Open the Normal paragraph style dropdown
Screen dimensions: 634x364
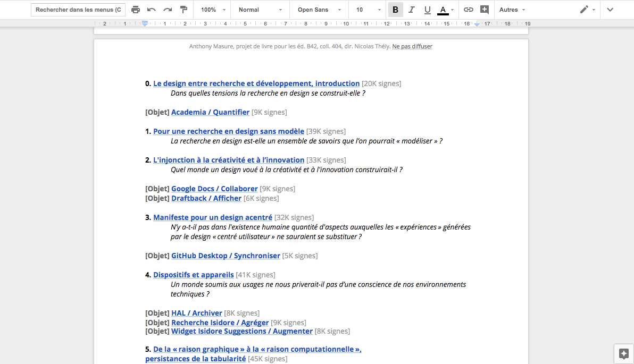tap(260, 10)
